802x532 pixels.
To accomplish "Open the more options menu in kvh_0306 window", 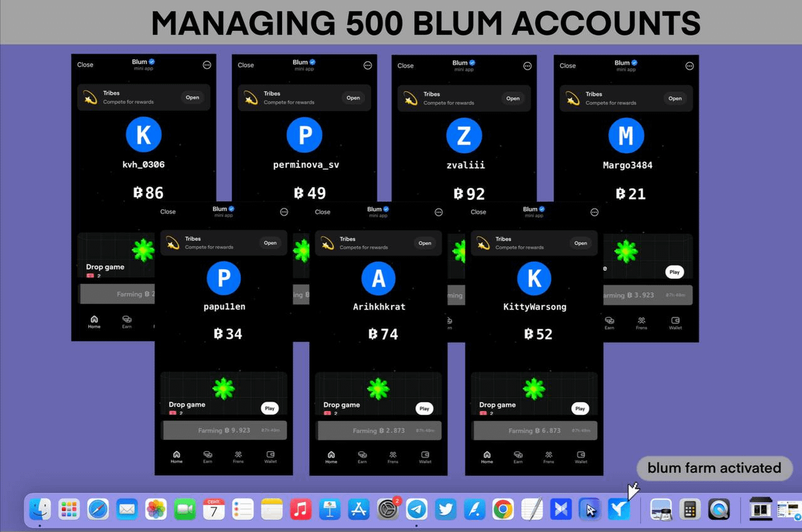I will click(x=207, y=65).
